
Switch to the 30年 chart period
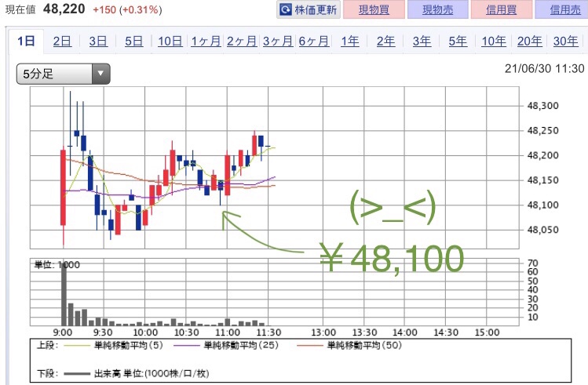pyautogui.click(x=565, y=41)
